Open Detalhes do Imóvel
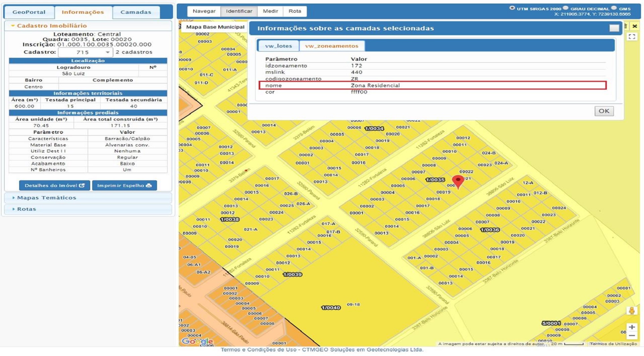 tap(54, 185)
